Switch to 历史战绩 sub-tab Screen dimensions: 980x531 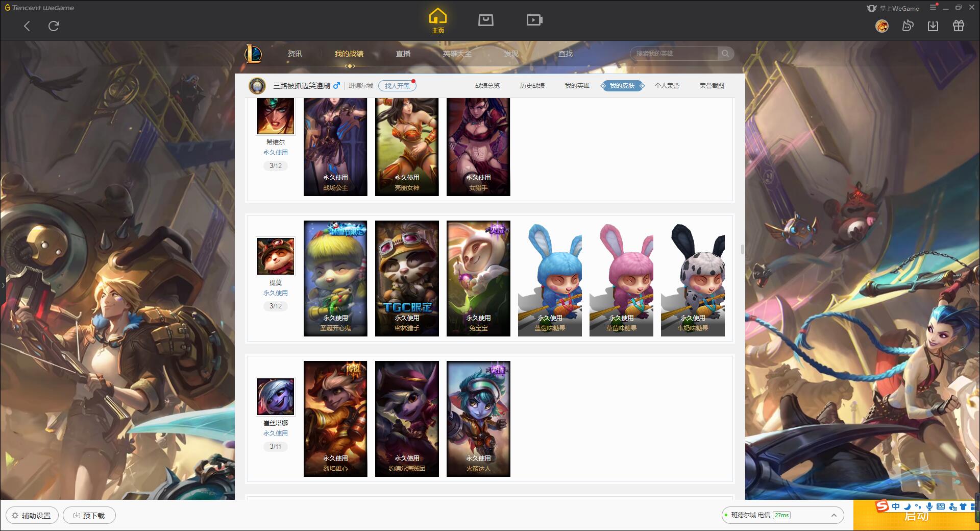pos(532,86)
